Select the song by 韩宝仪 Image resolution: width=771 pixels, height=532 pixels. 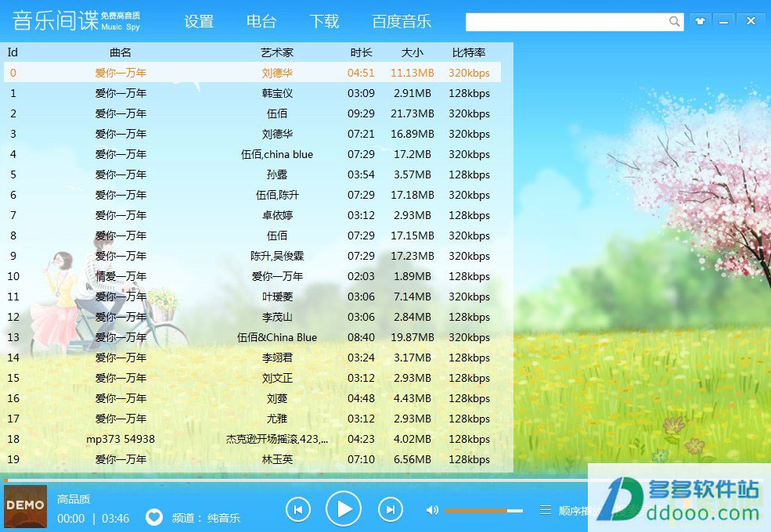(x=252, y=93)
